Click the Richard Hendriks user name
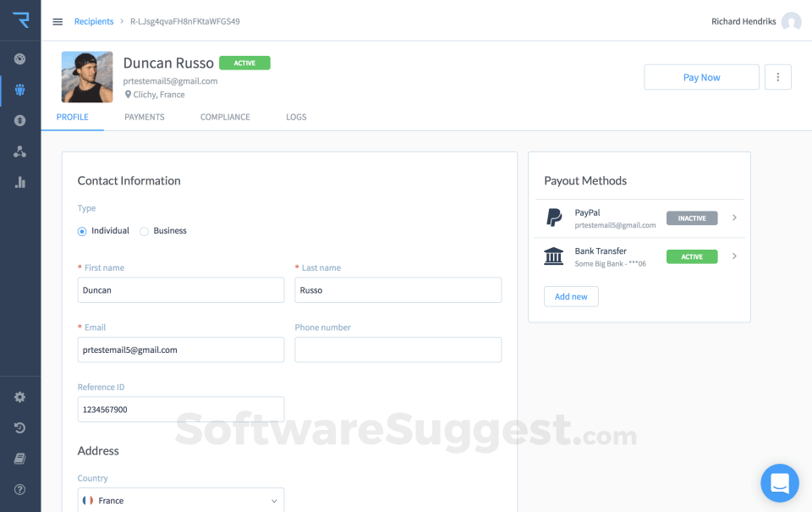 743,21
